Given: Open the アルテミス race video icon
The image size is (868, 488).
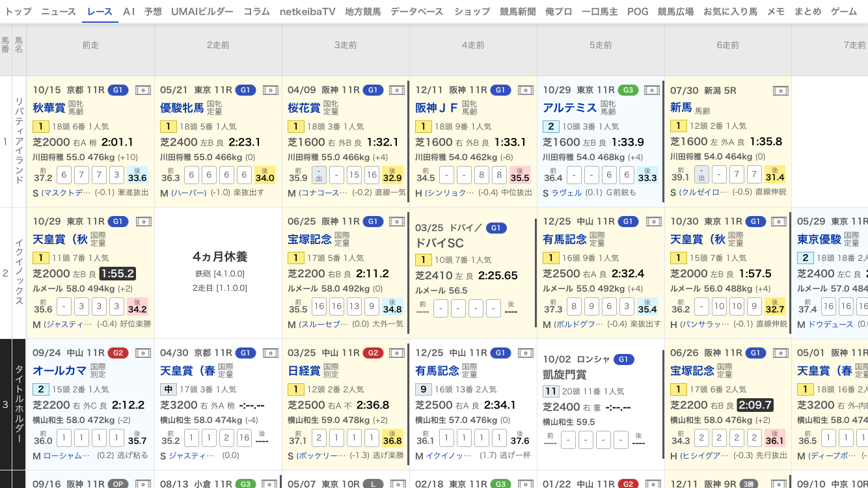Looking at the screenshot, I should tap(653, 90).
